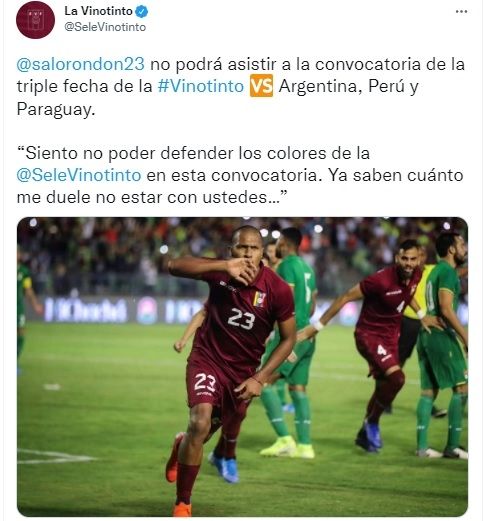Click La Vinotinto's profile avatar
Viewport: 484px width, 521px height.
(x=35, y=19)
